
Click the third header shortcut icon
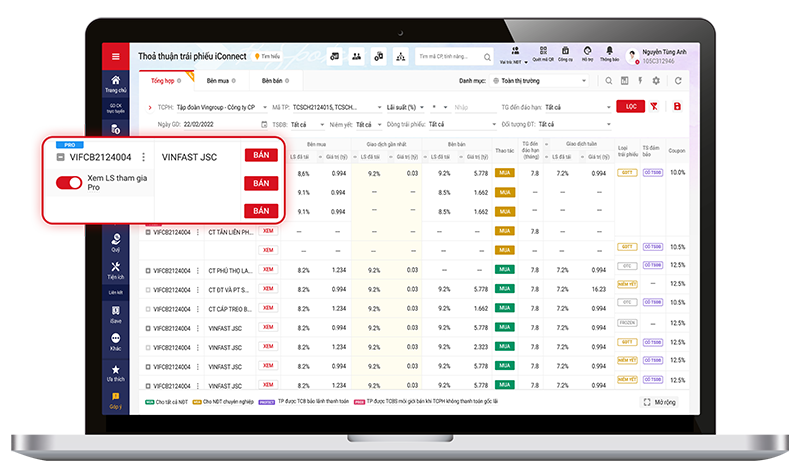(x=379, y=56)
